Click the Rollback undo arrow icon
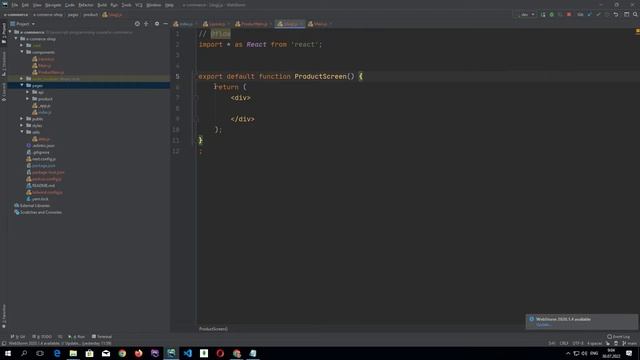The width and height of the screenshot is (640, 360). pos(616,15)
